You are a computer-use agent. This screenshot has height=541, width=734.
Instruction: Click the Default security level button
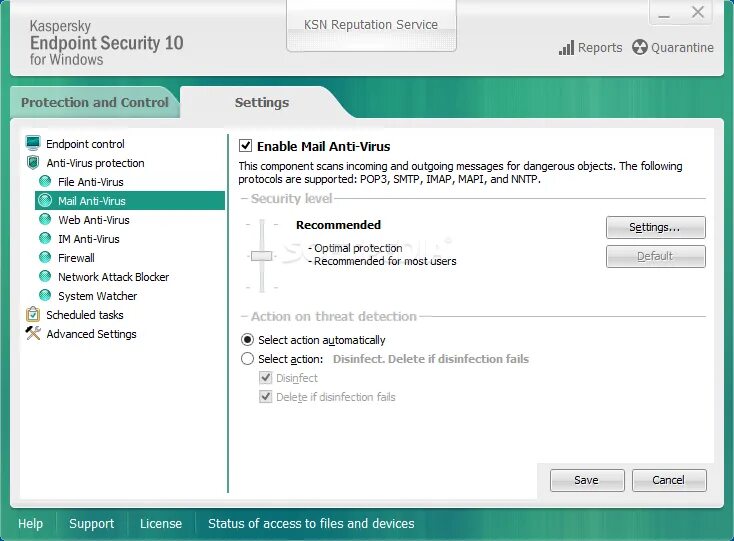[x=655, y=256]
